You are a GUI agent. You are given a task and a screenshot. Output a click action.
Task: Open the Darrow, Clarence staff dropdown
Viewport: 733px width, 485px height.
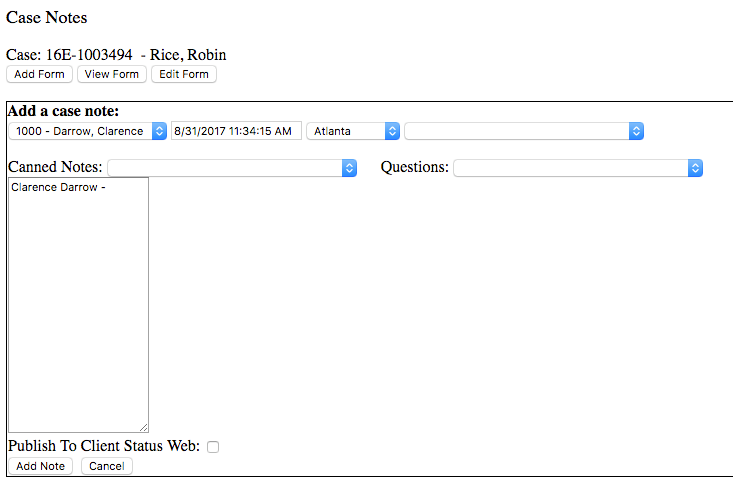pyautogui.click(x=88, y=131)
